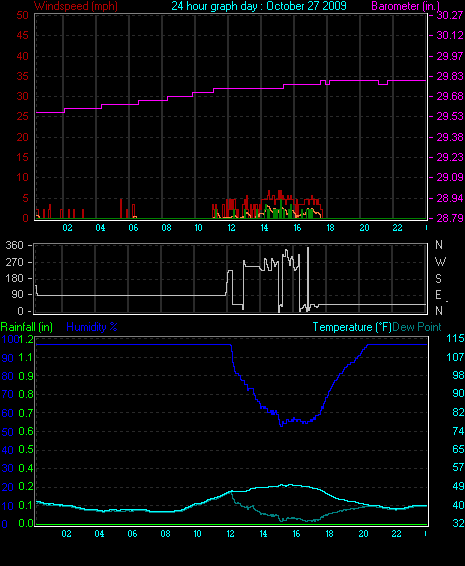The height and width of the screenshot is (566, 465).
Task: Click the 18 hour tick on the top graph
Action: [x=330, y=228]
